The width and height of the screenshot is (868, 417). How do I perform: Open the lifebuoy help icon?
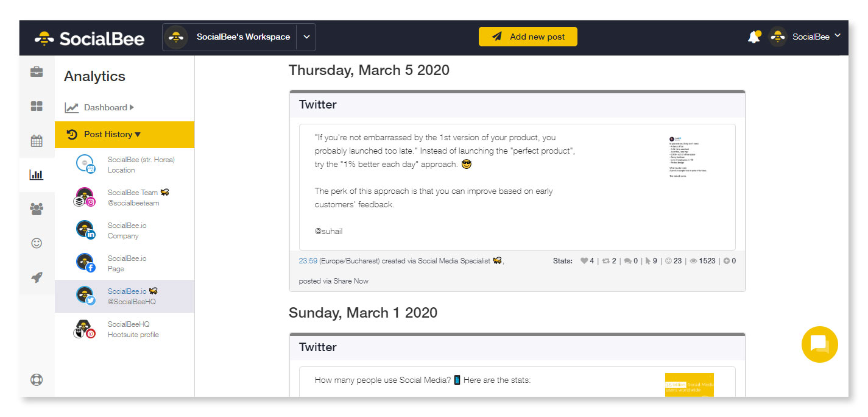37,379
